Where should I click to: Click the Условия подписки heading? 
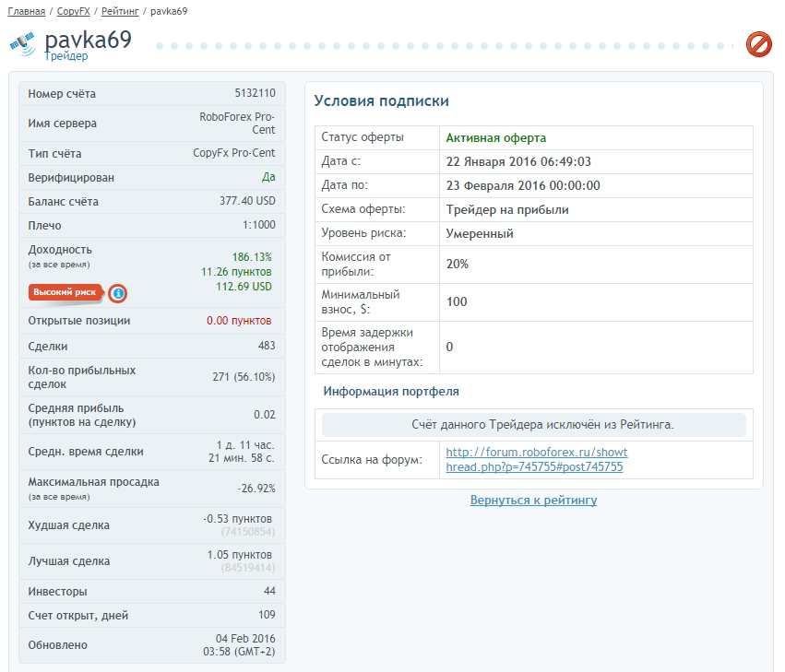[381, 100]
